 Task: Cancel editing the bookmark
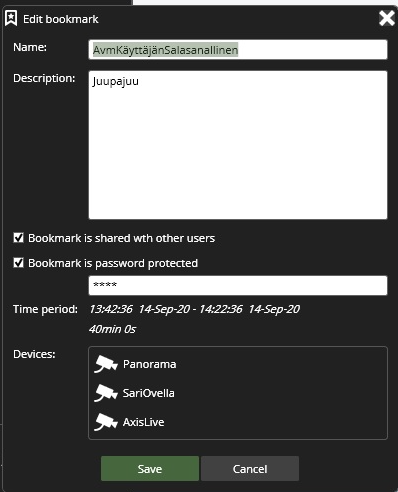coord(250,469)
